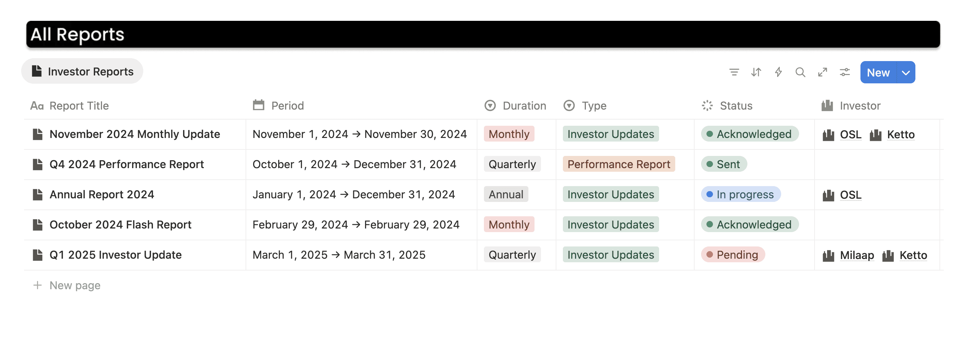This screenshot has width=980, height=337.
Task: Select the Investor Reports view tab
Action: coord(82,71)
